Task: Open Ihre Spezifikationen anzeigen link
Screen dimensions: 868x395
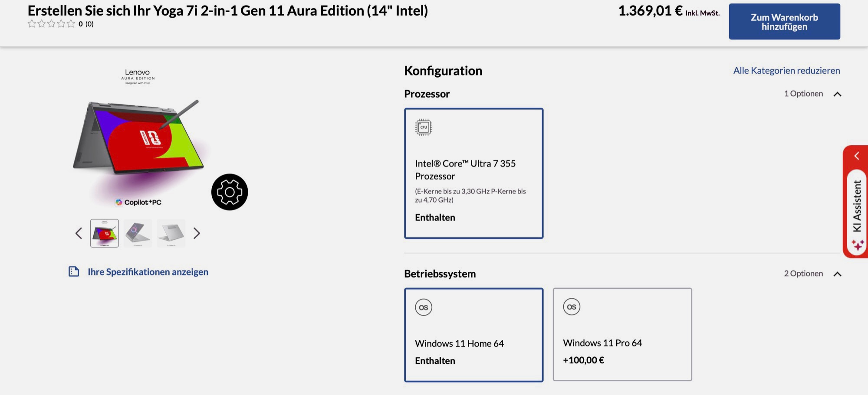Action: (148, 272)
